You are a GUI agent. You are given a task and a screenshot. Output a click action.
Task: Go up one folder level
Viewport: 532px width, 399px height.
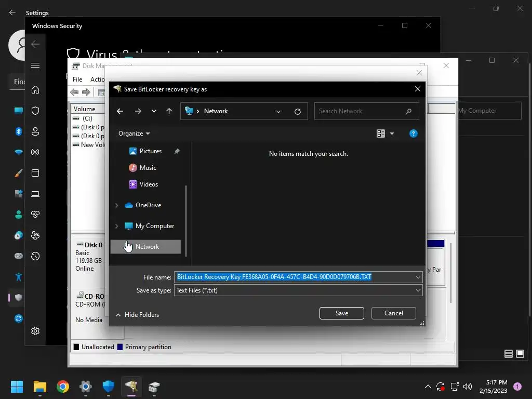pos(169,111)
